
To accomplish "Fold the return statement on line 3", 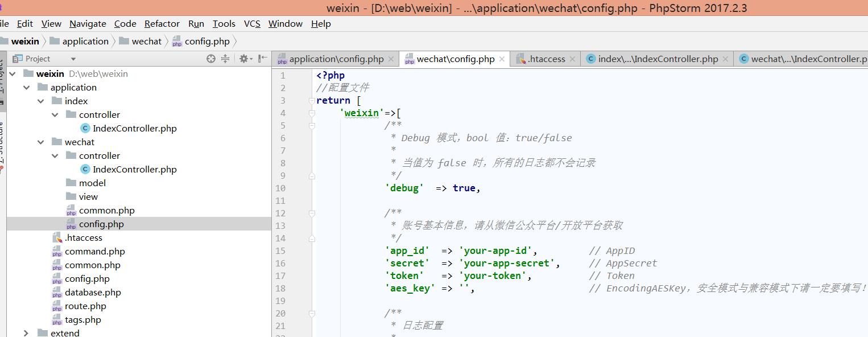I will point(312,101).
